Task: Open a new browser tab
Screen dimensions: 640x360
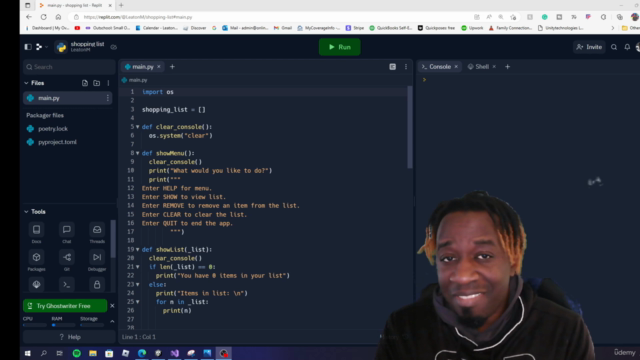Action: click(121, 5)
